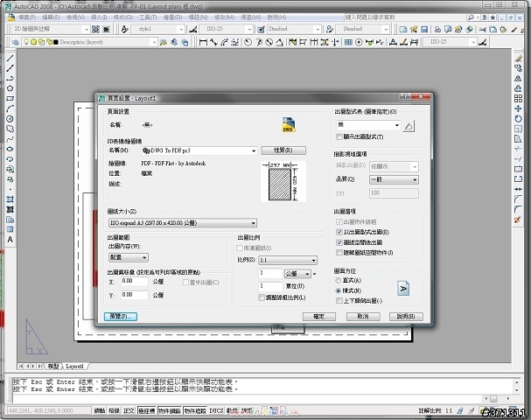531x420 pixels.
Task: Select the Center Mark dimension tool
Action: [359, 42]
